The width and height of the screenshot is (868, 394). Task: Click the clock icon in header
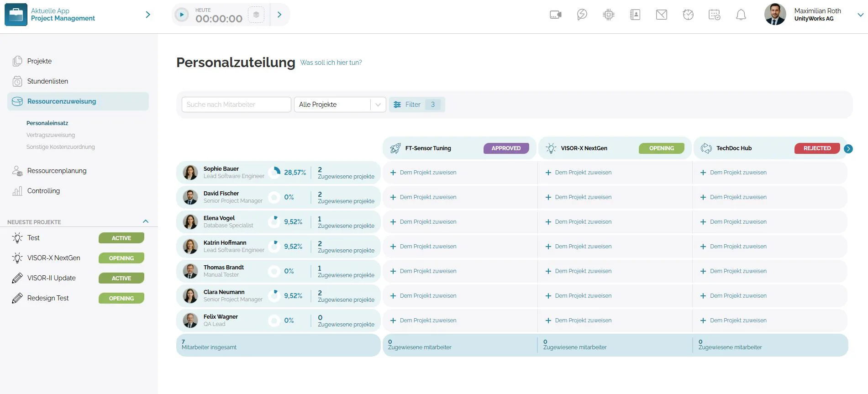(688, 15)
